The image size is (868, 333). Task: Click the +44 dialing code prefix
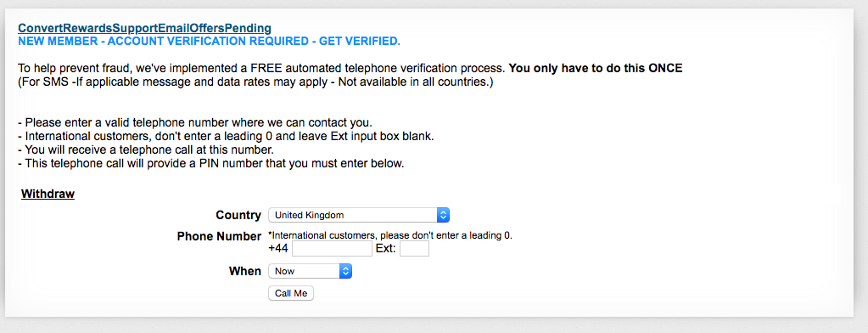pos(278,249)
